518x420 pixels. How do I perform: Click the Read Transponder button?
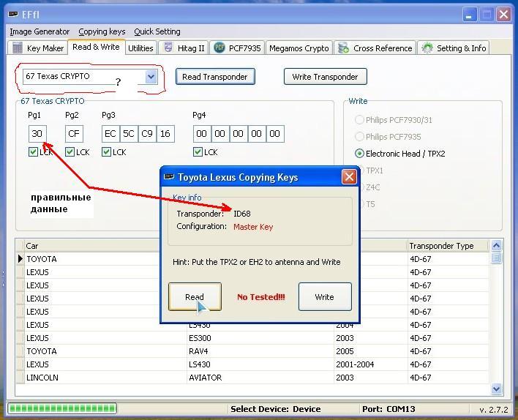215,77
